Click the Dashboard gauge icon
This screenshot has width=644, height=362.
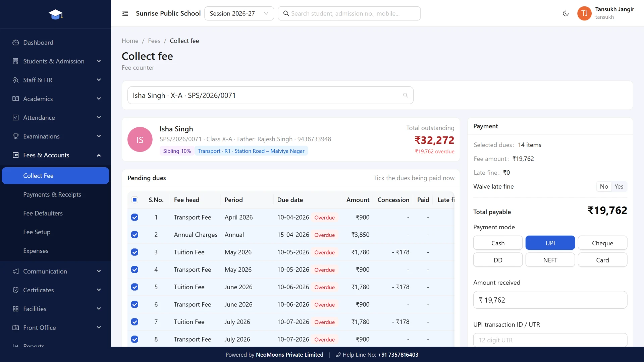point(15,43)
